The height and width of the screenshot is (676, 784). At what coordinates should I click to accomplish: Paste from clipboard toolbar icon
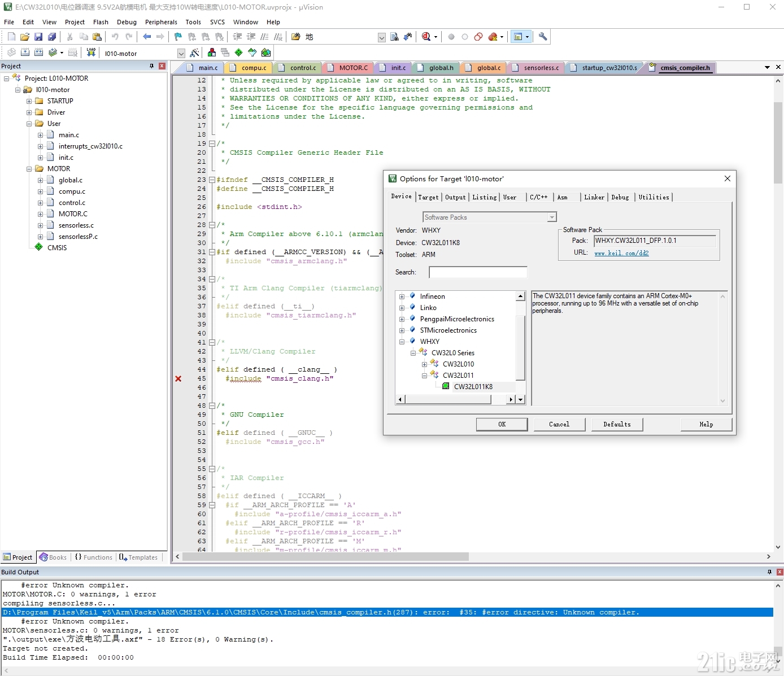(x=97, y=37)
